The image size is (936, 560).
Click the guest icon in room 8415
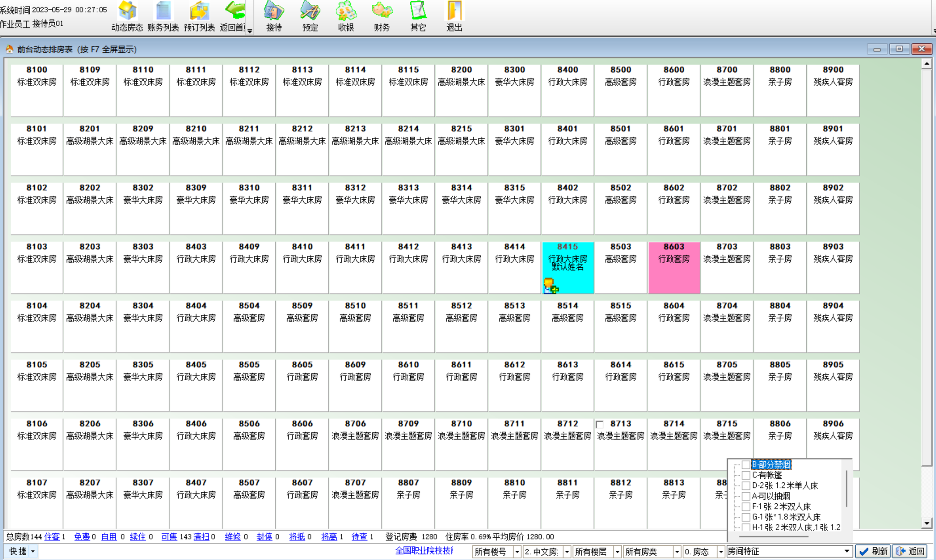click(x=551, y=286)
